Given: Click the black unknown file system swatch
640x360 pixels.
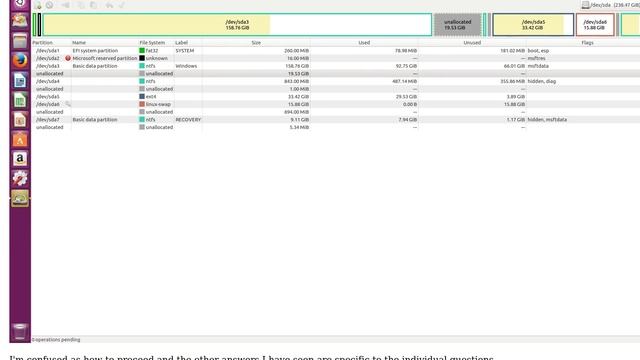Looking at the screenshot, I should click(x=142, y=58).
